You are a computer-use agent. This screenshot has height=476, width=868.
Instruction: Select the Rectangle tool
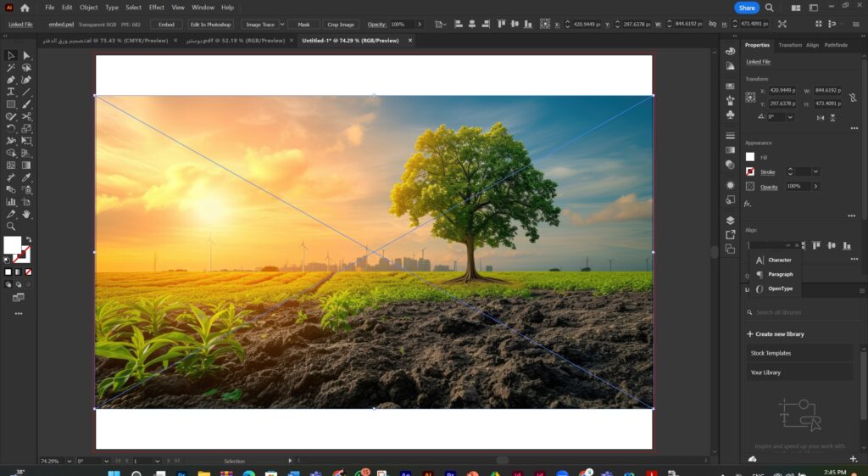coord(10,104)
